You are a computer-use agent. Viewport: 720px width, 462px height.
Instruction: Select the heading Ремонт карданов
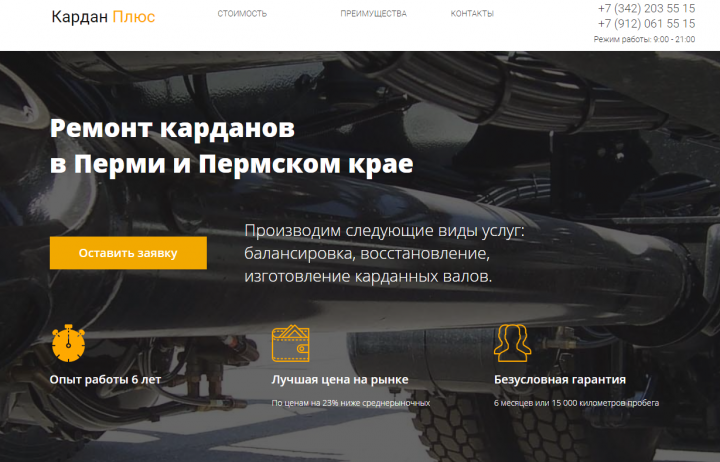(172, 128)
